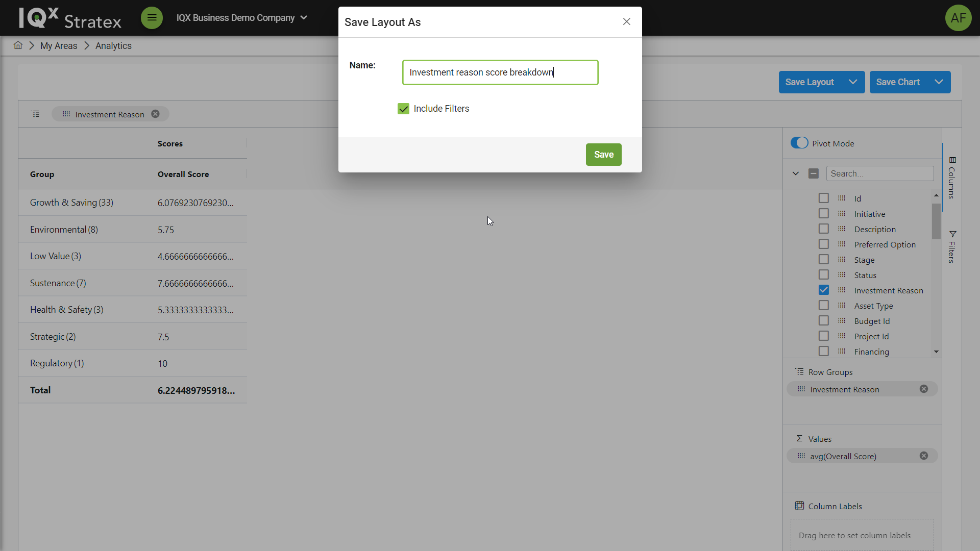The width and height of the screenshot is (980, 551).
Task: Remove avg(Overall Score) from Values
Action: point(923,456)
